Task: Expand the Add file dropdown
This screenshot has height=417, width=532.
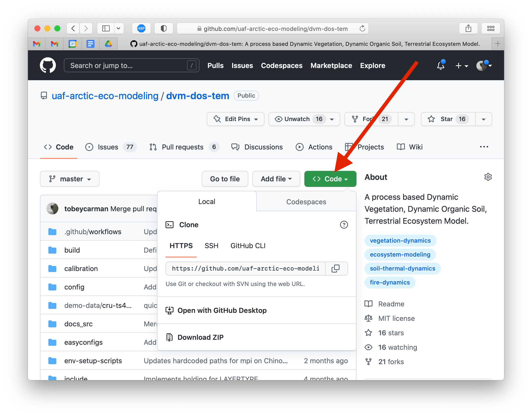Action: [x=276, y=179]
